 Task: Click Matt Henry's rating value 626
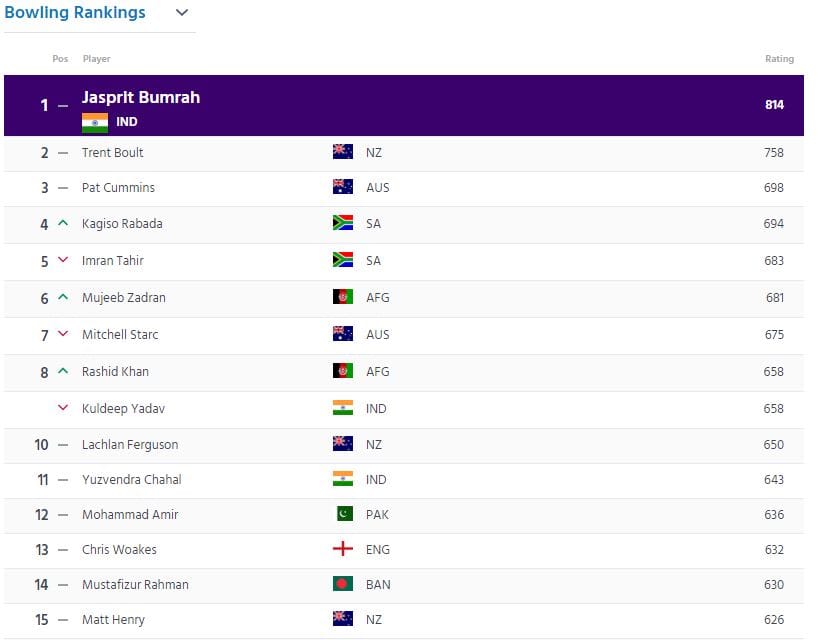[774, 619]
